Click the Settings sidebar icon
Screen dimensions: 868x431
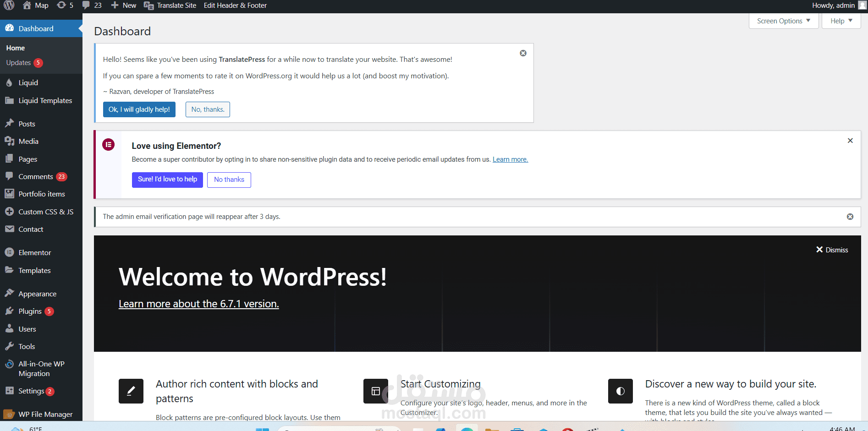9,391
